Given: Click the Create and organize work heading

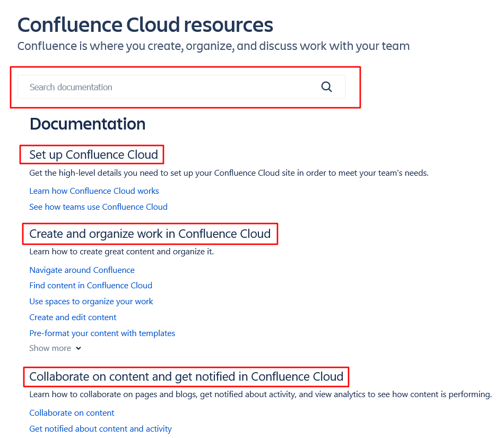Looking at the screenshot, I should (150, 234).
